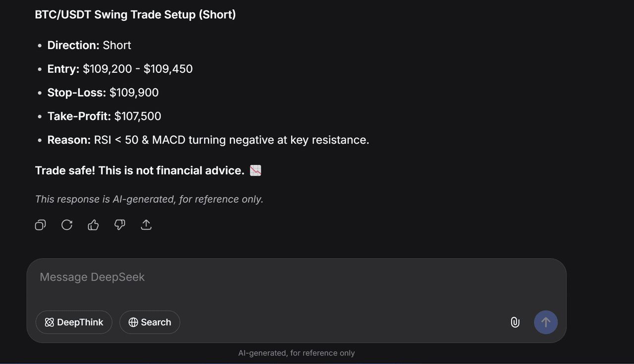This screenshot has height=364, width=634.
Task: Click the send arrow to submit
Action: [545, 322]
